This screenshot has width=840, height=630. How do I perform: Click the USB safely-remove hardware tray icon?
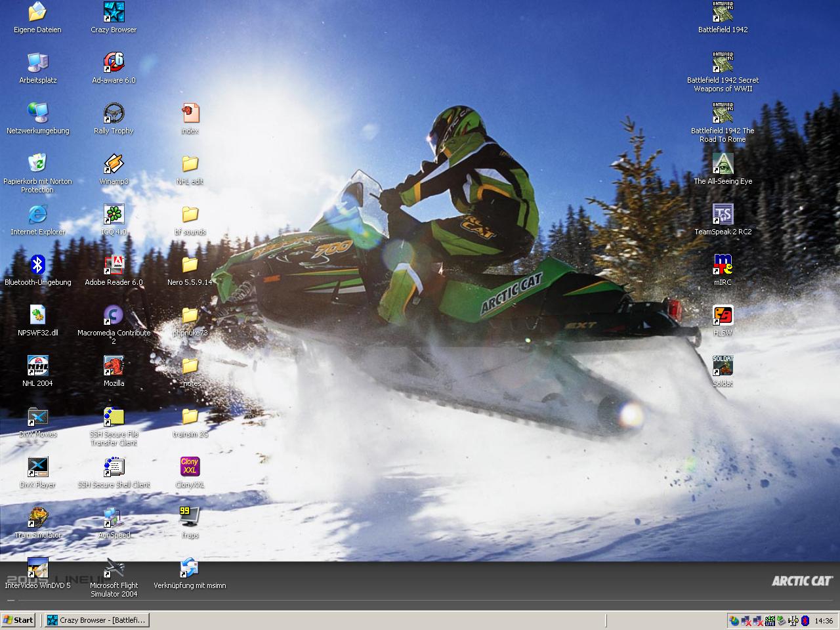[782, 621]
